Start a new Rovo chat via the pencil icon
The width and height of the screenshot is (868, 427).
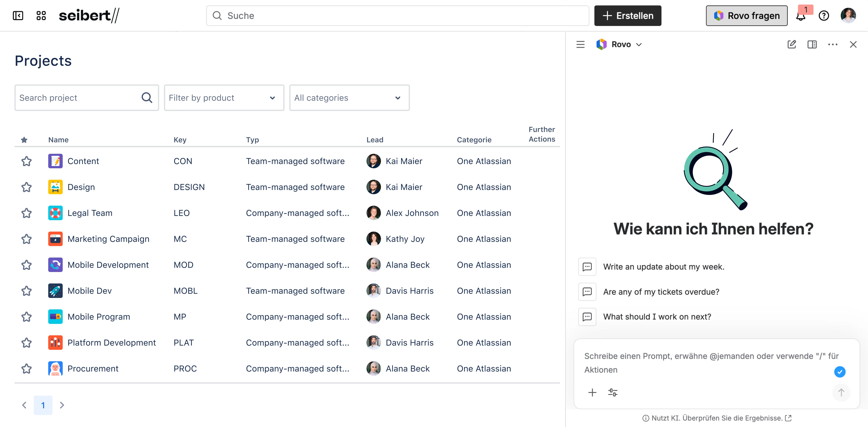pos(791,44)
